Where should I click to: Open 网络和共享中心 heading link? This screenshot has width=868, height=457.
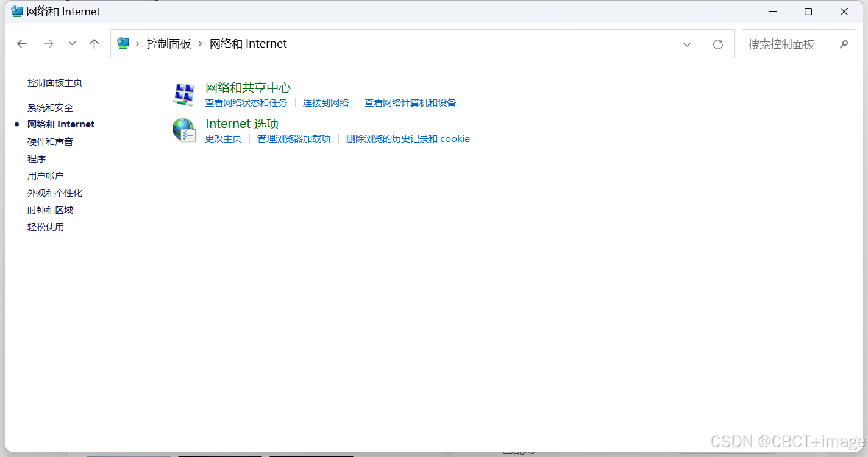point(248,88)
